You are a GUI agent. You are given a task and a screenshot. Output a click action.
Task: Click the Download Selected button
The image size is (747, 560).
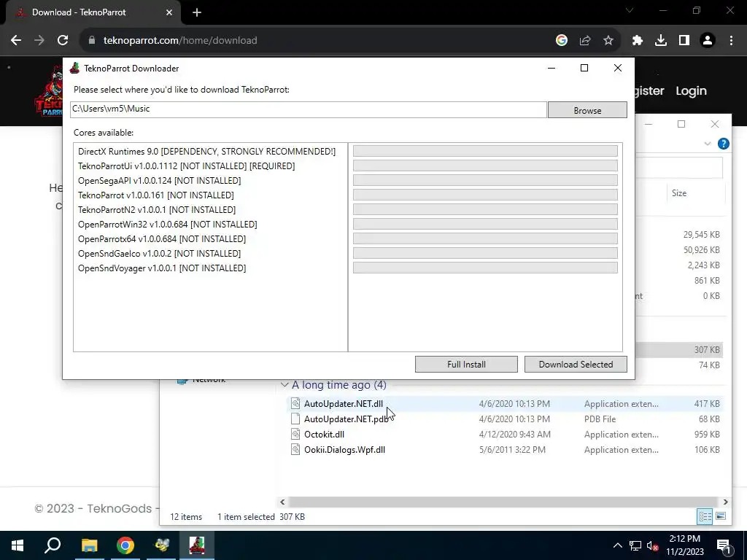tap(576, 365)
